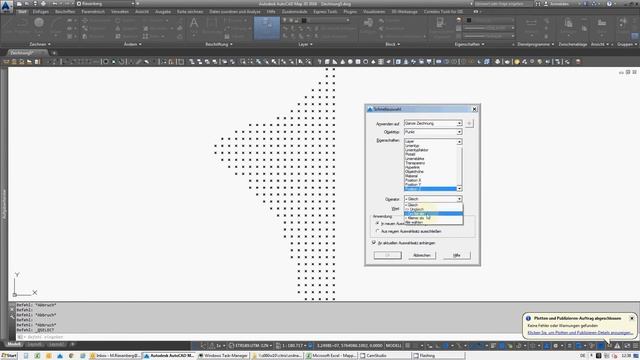Screen dimensions: 640x360
Task: Click the red icon at end of toolbar row
Action: 578,62
